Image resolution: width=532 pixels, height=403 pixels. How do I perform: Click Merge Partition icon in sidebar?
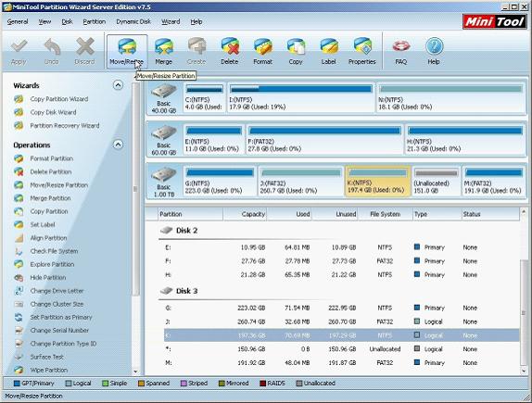[x=19, y=198]
